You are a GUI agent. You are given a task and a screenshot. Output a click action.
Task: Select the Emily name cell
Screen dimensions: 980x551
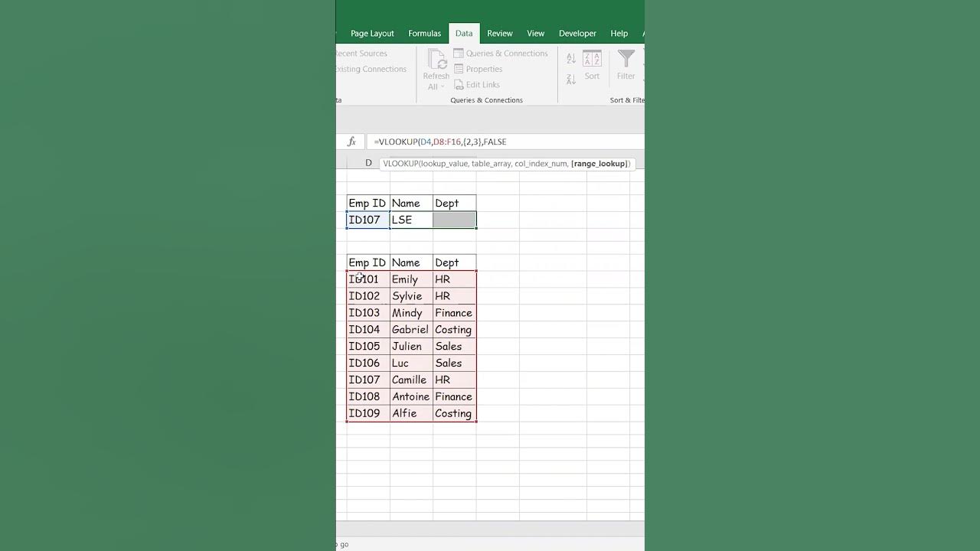(411, 279)
